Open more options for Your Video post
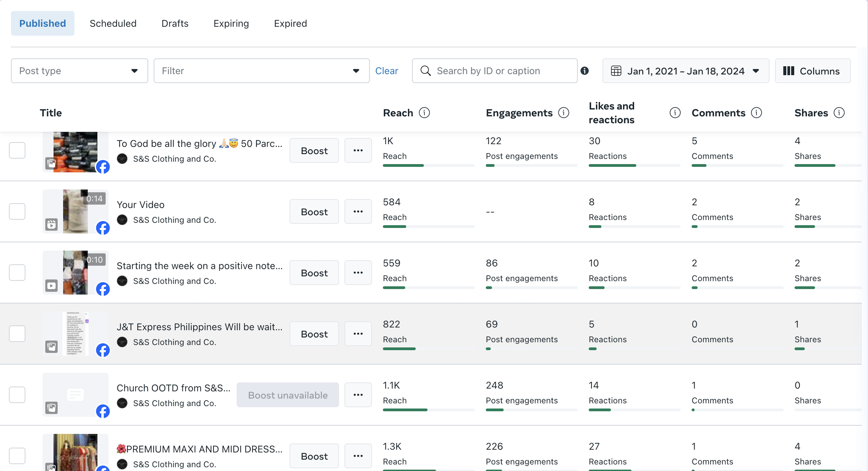This screenshot has width=868, height=471. (x=358, y=211)
